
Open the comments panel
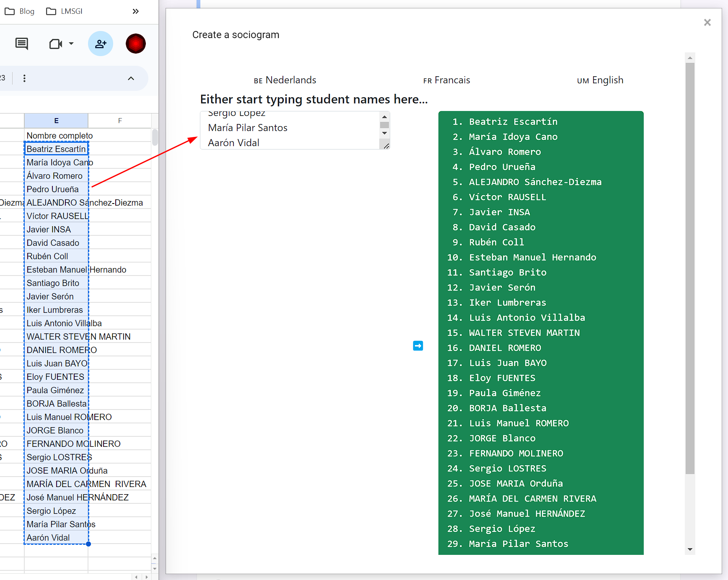(x=21, y=44)
